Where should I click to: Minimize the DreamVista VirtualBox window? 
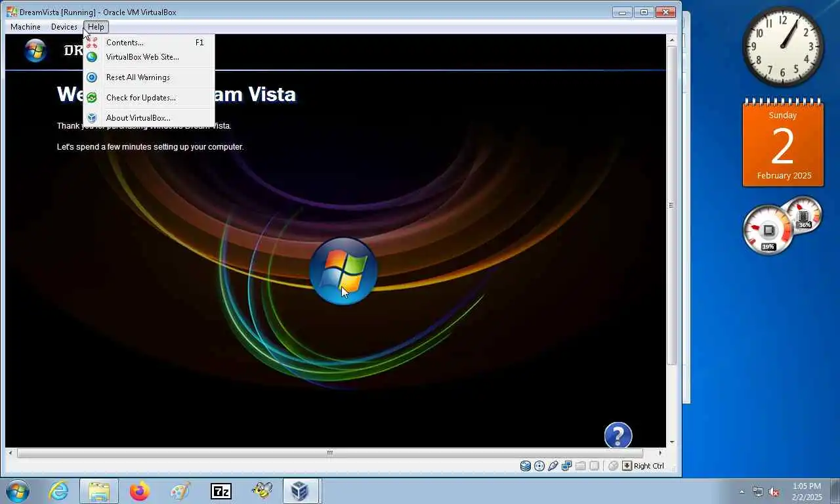coord(622,12)
